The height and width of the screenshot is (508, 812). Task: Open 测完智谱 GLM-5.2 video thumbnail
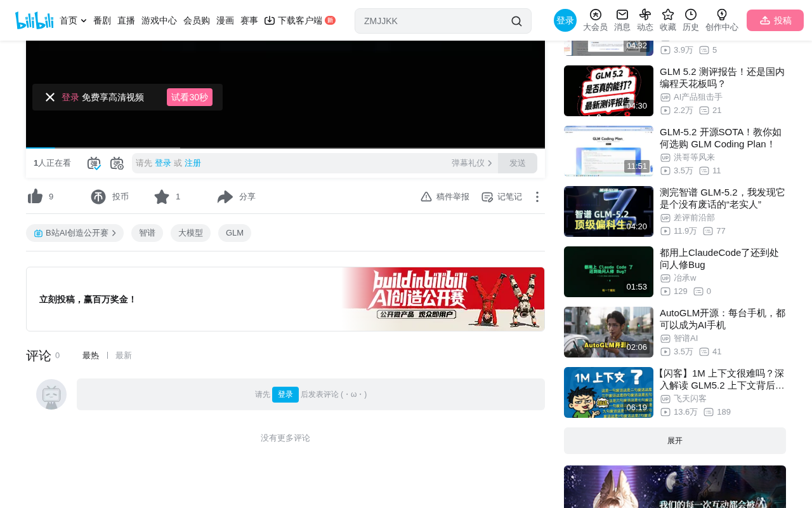pyautogui.click(x=608, y=211)
